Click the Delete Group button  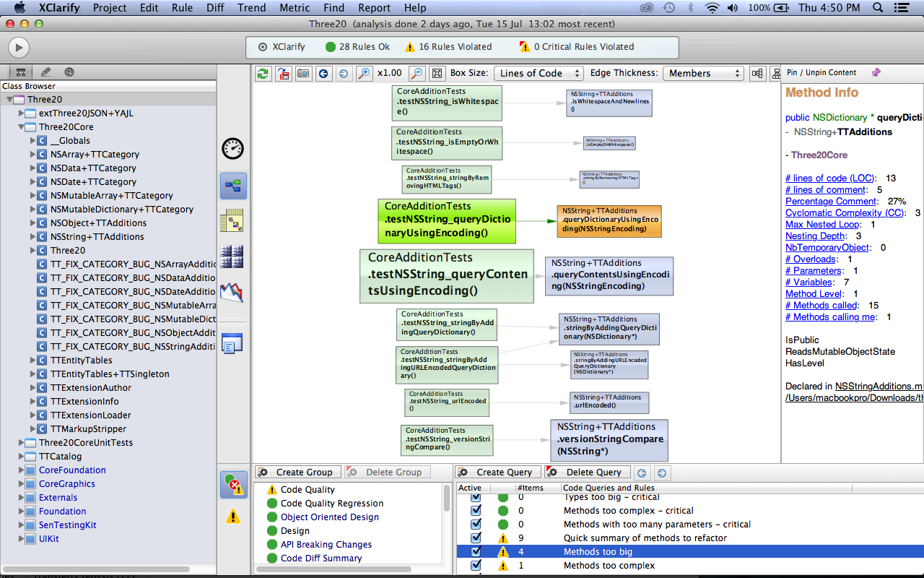click(x=387, y=473)
